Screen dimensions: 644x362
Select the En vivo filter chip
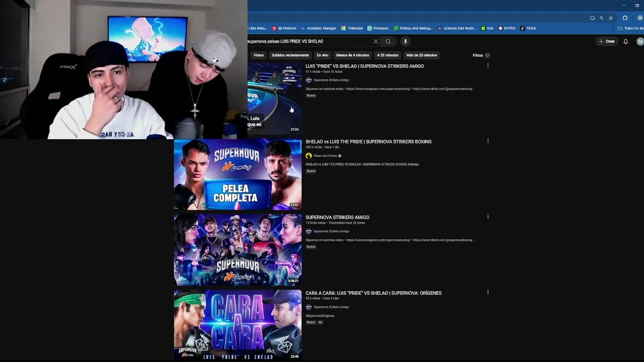pyautogui.click(x=323, y=55)
